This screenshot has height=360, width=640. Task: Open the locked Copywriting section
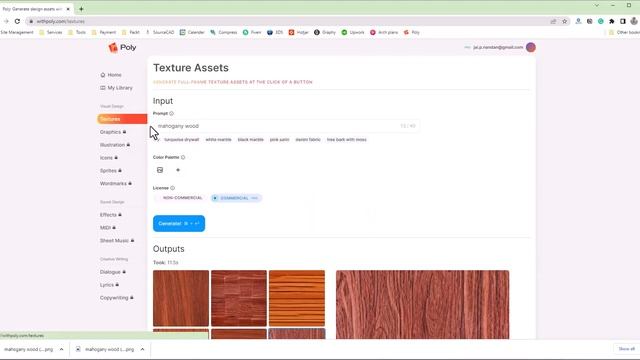[117, 298]
